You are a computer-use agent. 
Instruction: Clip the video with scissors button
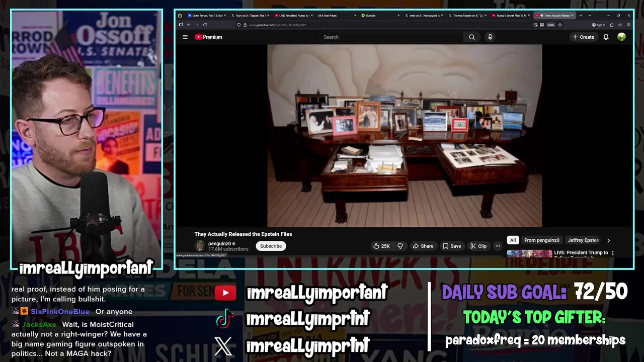pos(478,246)
